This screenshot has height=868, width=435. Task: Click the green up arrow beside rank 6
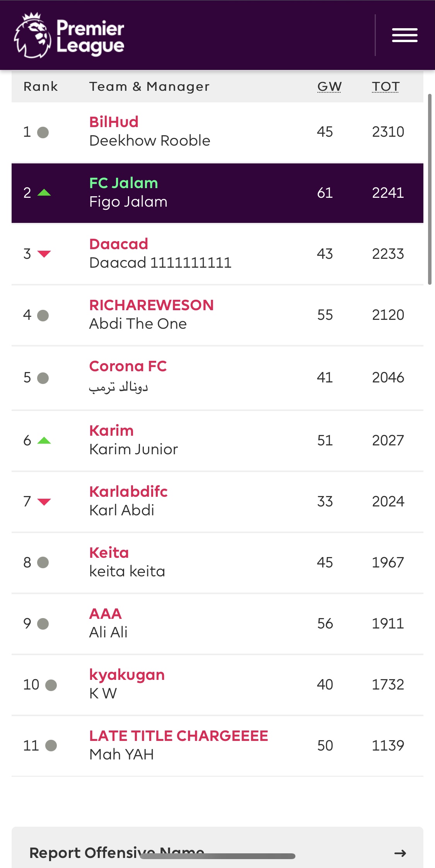[x=44, y=440]
